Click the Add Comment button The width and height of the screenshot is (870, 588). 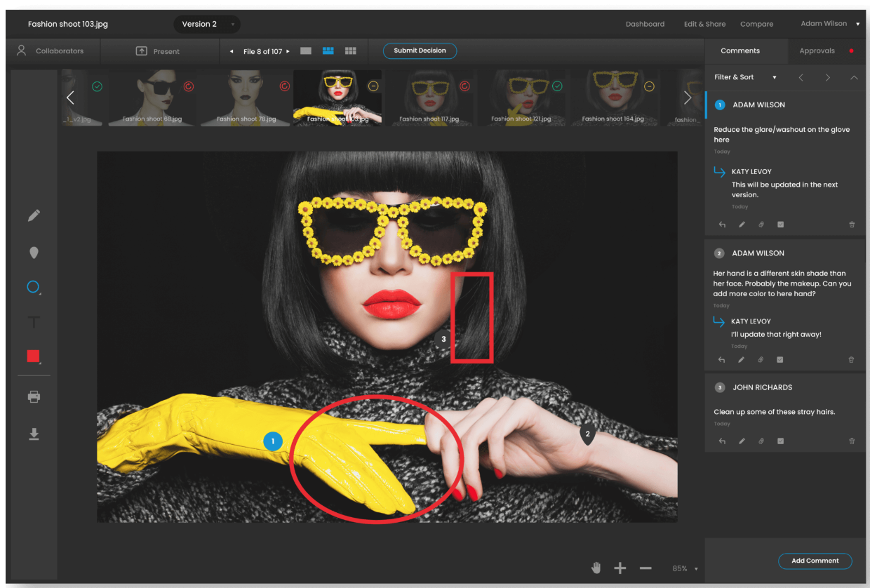click(815, 561)
